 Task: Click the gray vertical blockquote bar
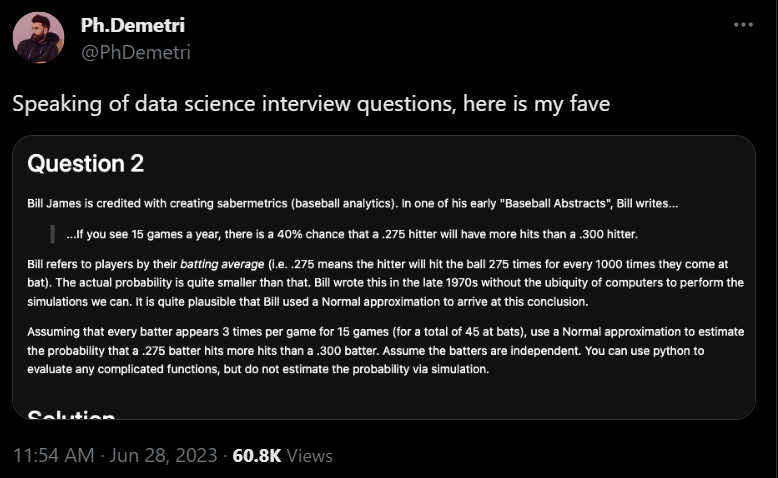[53, 234]
